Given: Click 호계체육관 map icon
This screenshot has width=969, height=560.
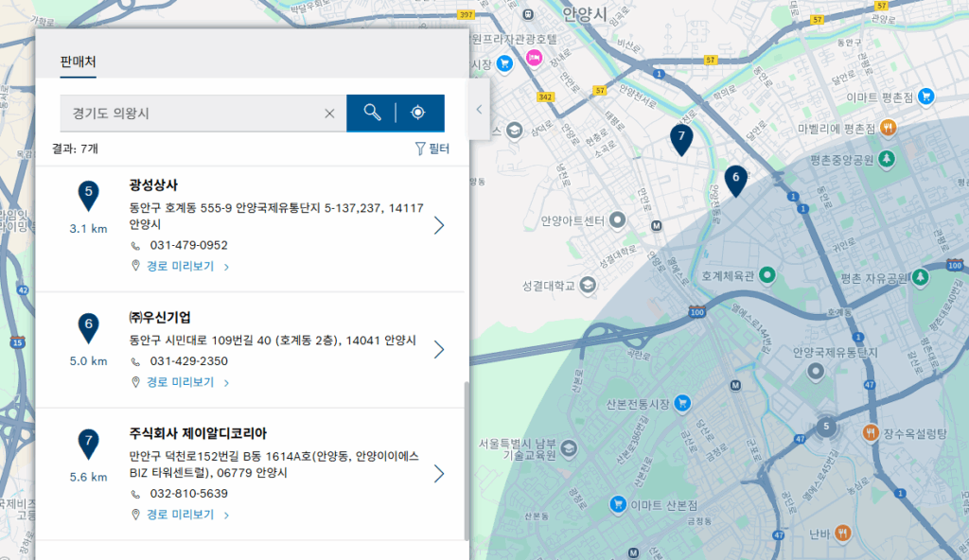Looking at the screenshot, I should click(766, 275).
